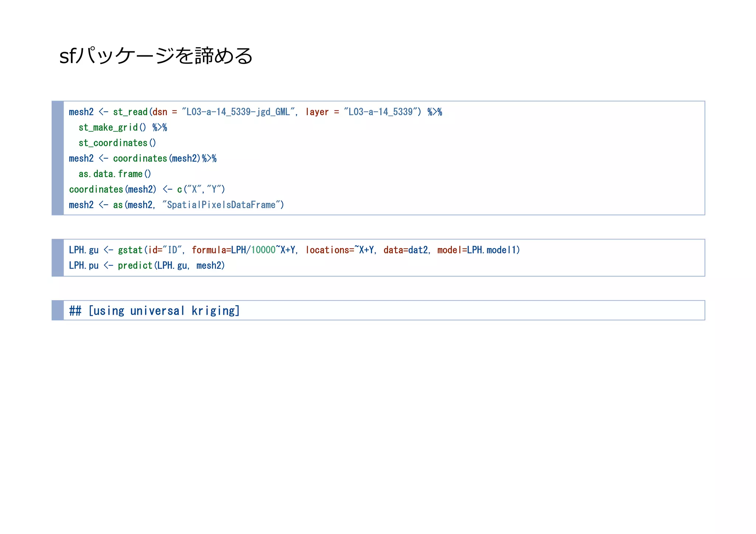Image resolution: width=756 pixels, height=534 pixels.
Task: Click the model=LPH.model1 argument
Action: pyautogui.click(x=477, y=250)
